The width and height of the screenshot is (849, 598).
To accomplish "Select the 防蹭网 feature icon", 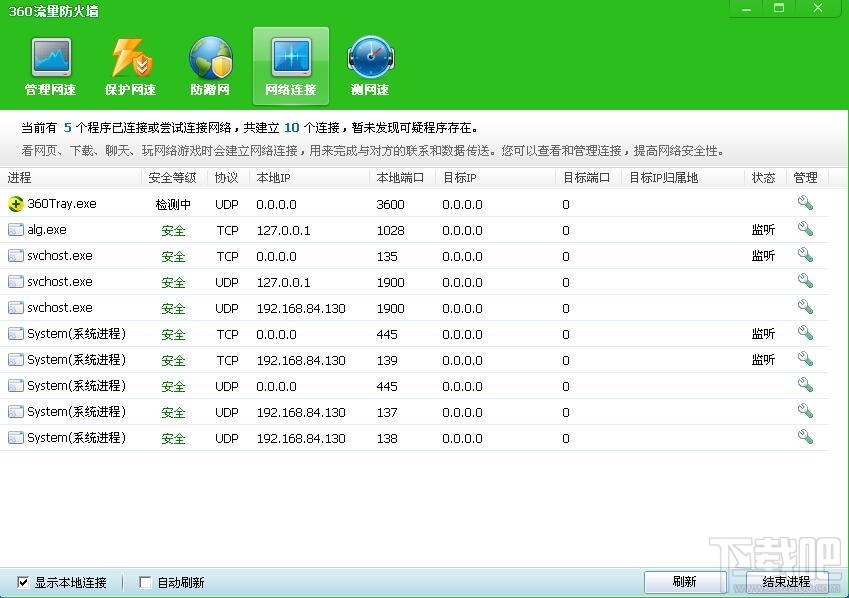I will click(x=210, y=65).
